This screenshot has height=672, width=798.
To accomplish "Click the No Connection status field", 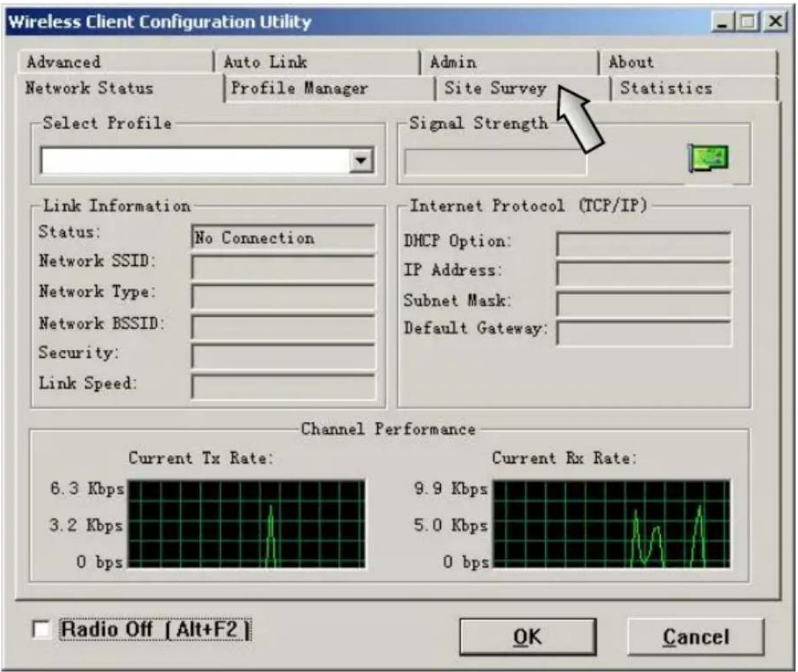I will tap(283, 238).
